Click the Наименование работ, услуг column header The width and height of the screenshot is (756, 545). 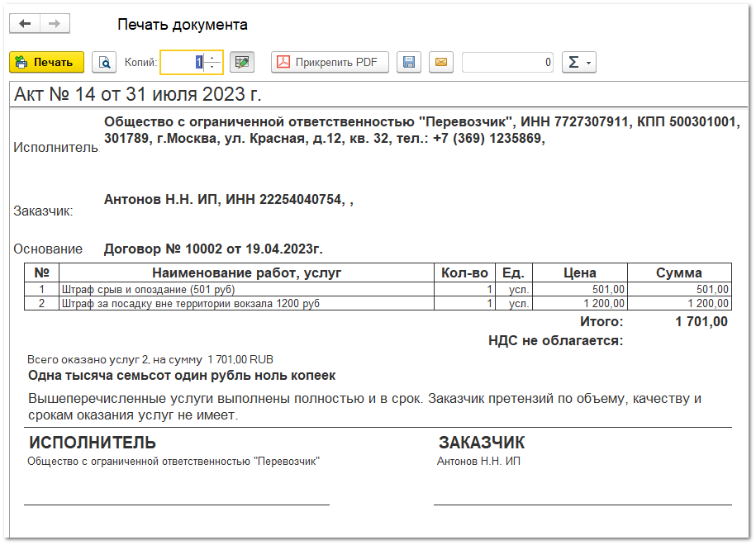click(246, 272)
